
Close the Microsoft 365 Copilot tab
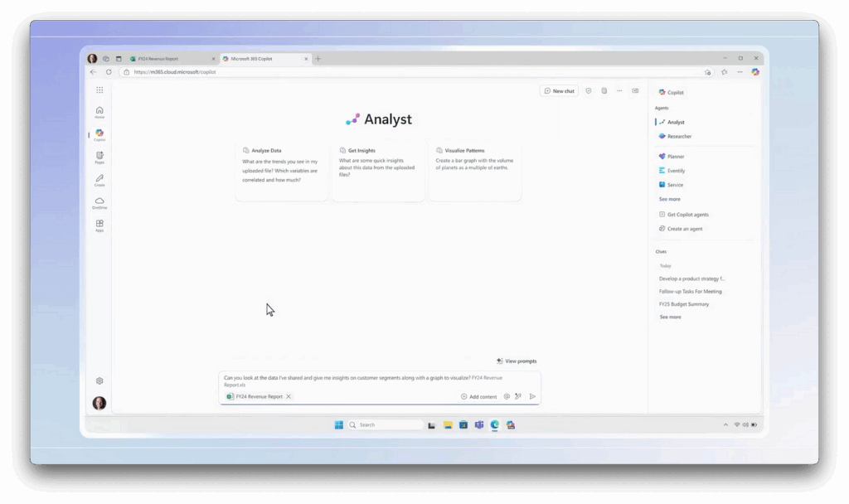(306, 59)
